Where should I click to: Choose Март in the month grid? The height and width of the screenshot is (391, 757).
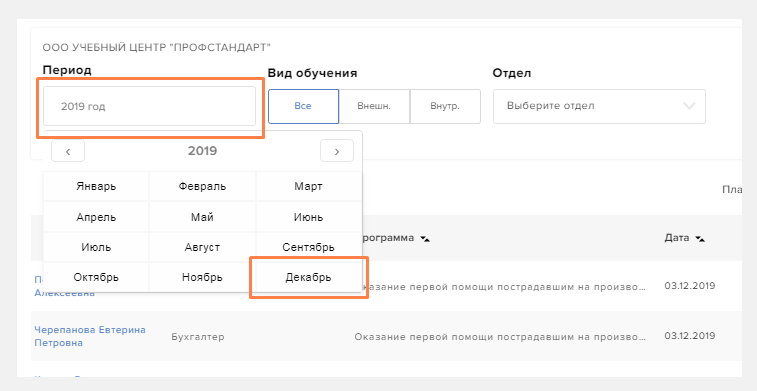(x=308, y=186)
